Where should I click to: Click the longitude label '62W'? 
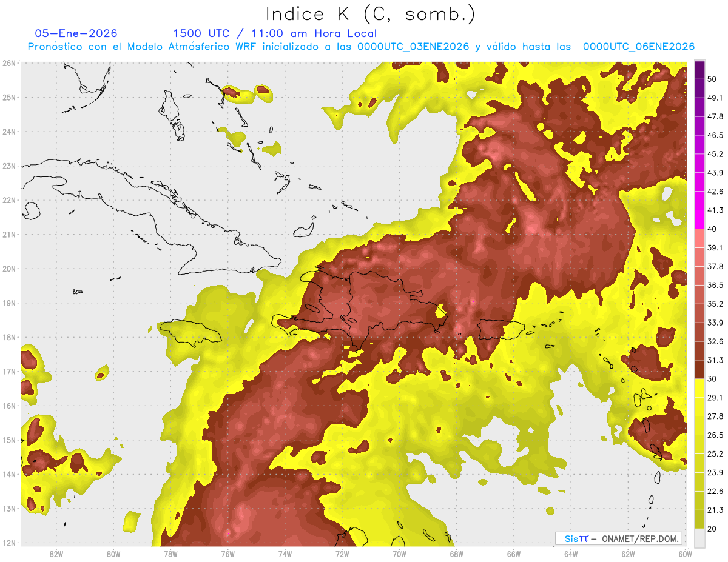coord(628,554)
